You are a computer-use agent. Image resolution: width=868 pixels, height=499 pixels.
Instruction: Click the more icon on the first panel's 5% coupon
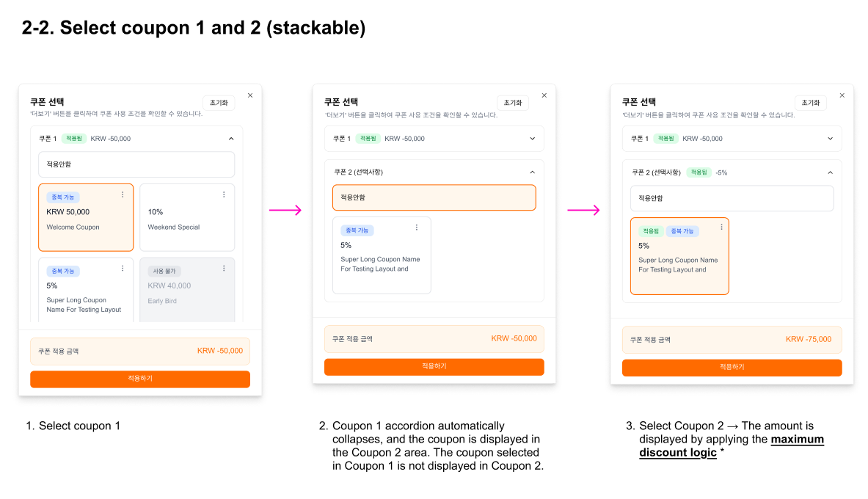[x=123, y=269]
